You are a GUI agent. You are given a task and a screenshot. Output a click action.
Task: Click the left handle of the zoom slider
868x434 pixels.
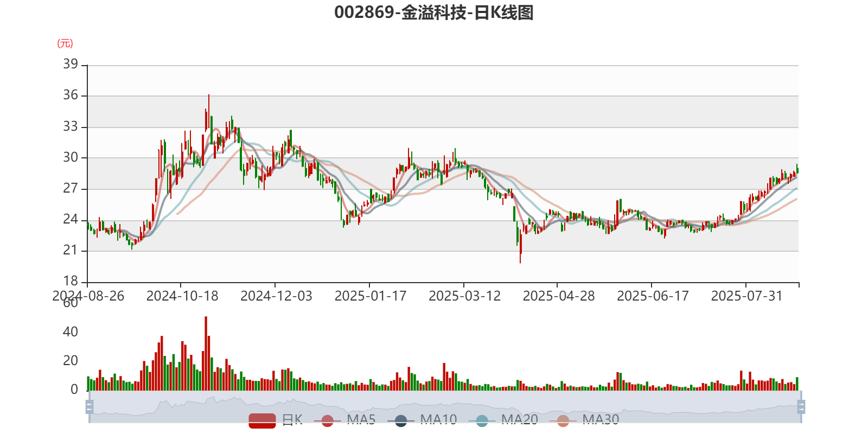[90, 407]
